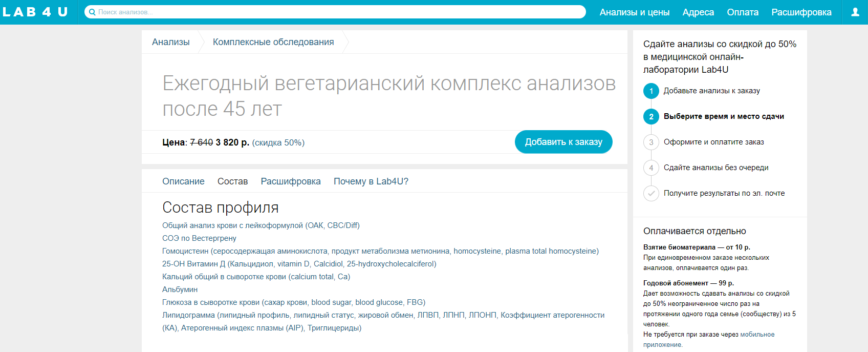Select the 'Состав' tab
This screenshot has width=868, height=352.
[232, 181]
